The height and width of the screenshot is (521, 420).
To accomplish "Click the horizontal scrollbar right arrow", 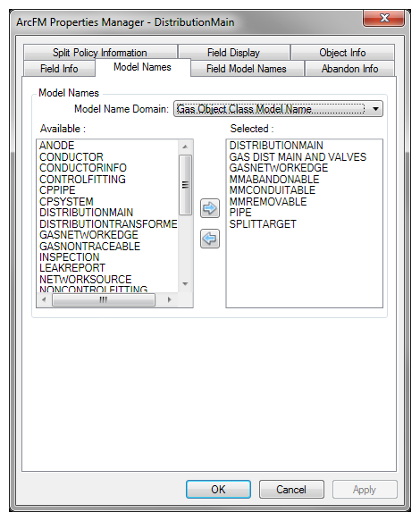I will click(x=170, y=299).
